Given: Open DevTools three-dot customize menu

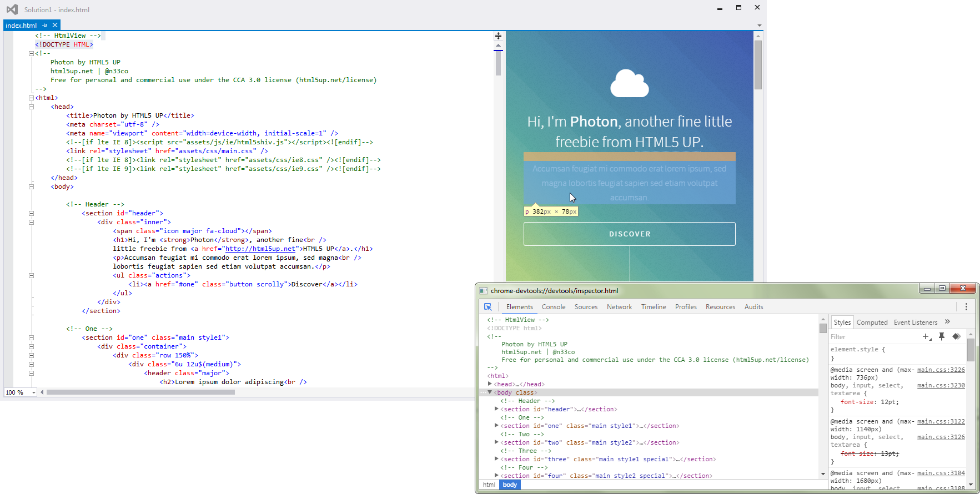Looking at the screenshot, I should [966, 307].
